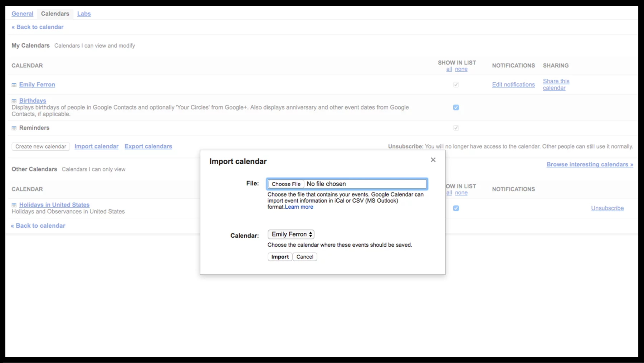Screen dimensions: 644x363
Task: Follow the Browse interesting calendars link
Action: (590, 164)
